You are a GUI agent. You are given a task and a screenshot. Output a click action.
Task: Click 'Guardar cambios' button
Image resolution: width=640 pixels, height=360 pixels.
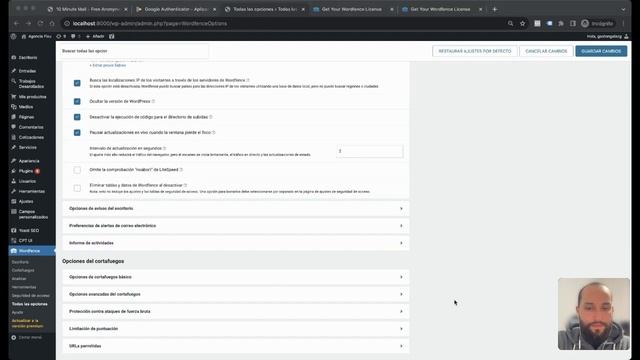pyautogui.click(x=601, y=51)
